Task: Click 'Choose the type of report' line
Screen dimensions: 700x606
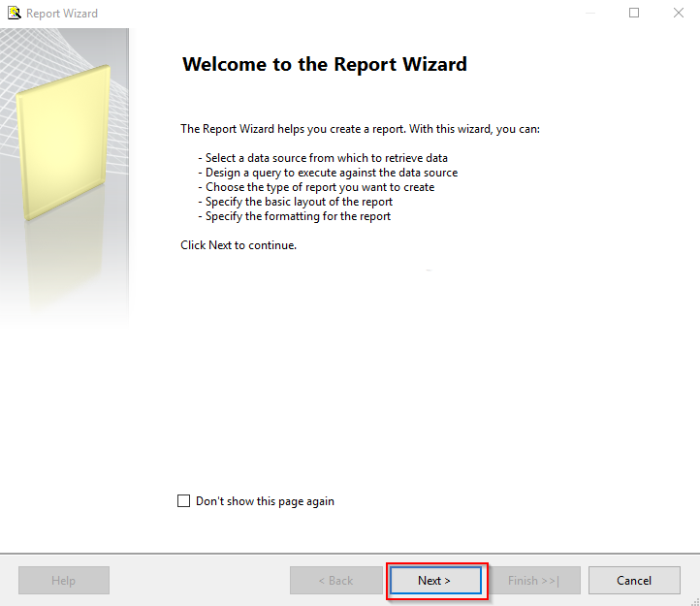Action: 316,187
